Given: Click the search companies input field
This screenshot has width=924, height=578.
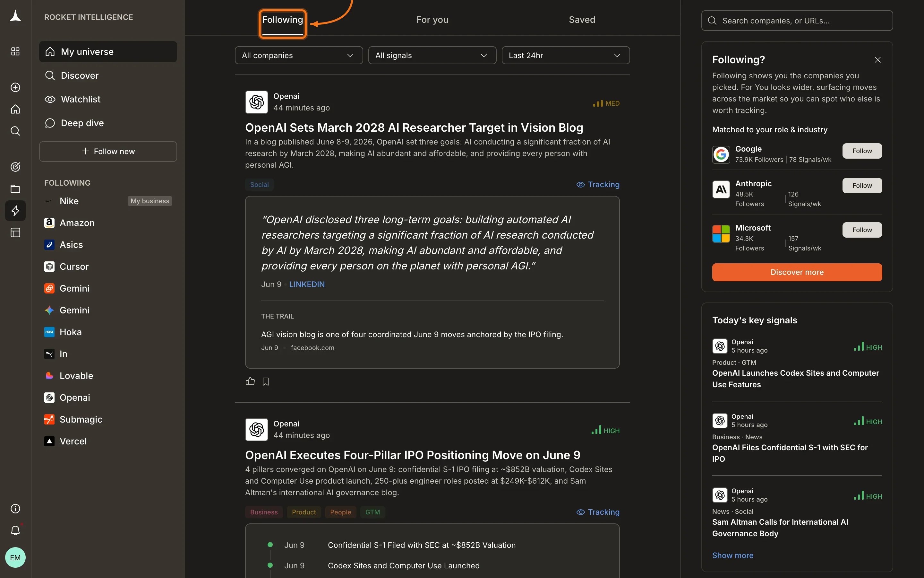Looking at the screenshot, I should pyautogui.click(x=797, y=21).
